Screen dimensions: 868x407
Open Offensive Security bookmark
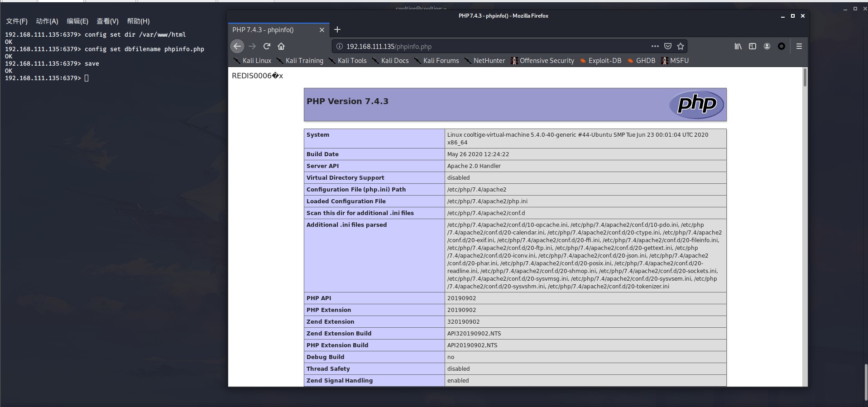point(542,61)
